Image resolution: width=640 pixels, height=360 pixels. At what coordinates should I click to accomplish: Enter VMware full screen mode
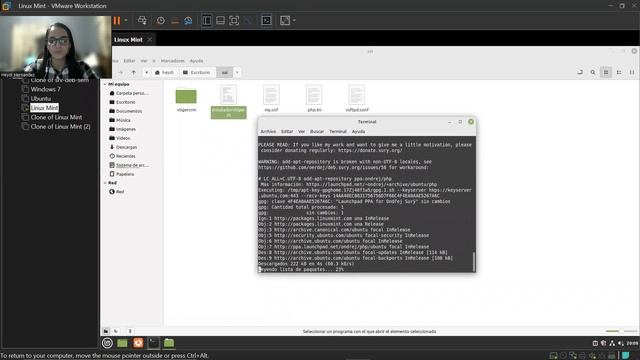[x=234, y=20]
